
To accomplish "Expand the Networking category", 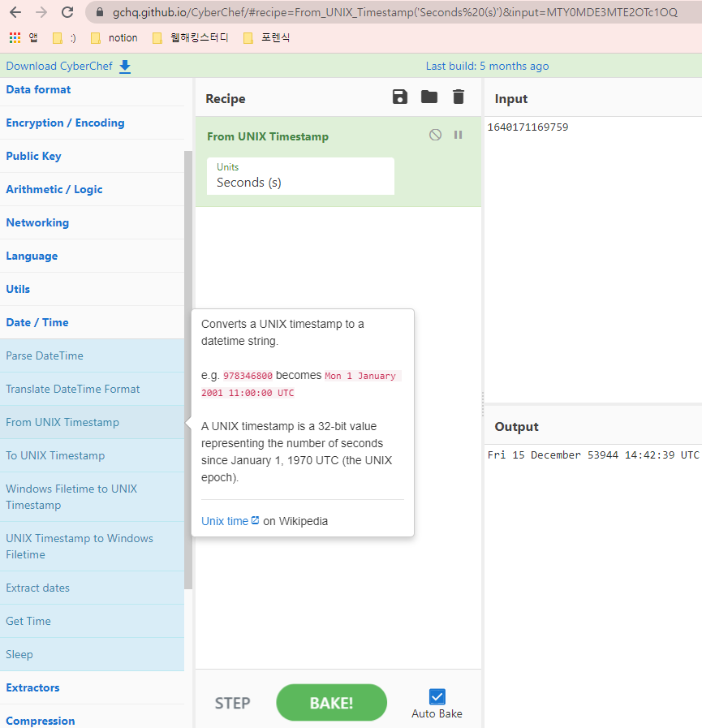I will click(92, 223).
